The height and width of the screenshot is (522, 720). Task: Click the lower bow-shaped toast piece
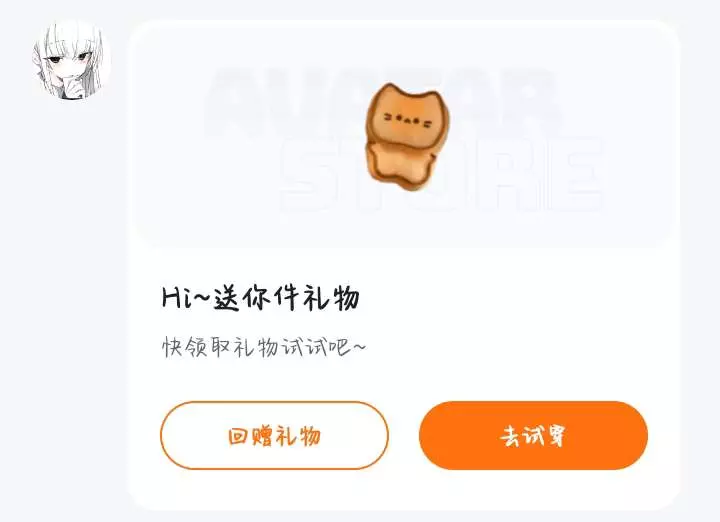[401, 165]
